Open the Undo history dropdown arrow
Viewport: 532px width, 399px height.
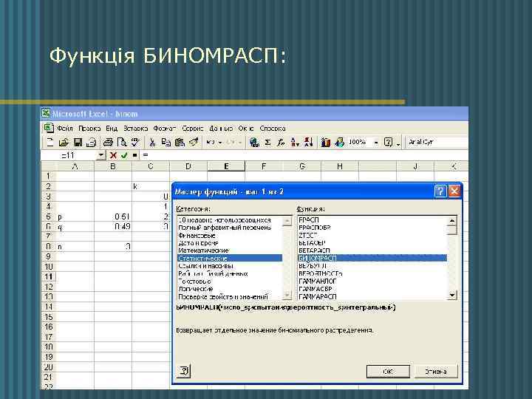click(x=220, y=142)
